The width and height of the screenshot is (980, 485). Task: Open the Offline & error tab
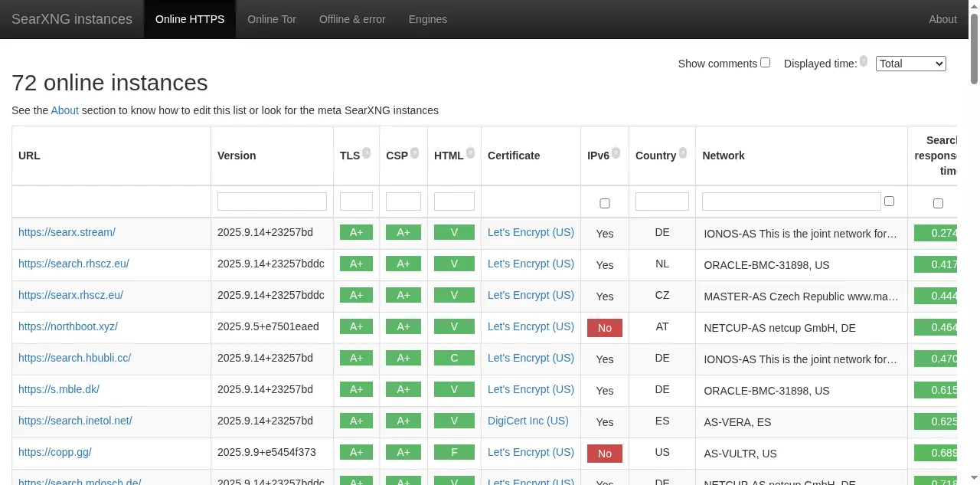tap(352, 19)
